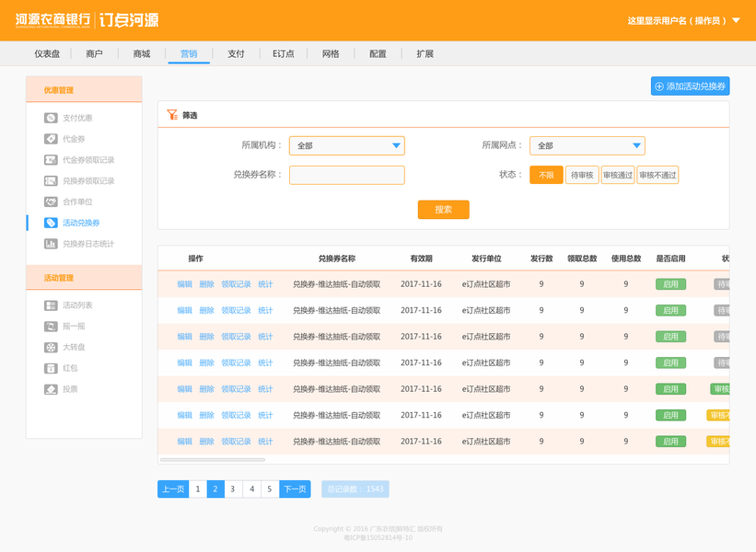This screenshot has height=552, width=756.
Task: Click the 活动管理 section header
Action: pos(84,278)
